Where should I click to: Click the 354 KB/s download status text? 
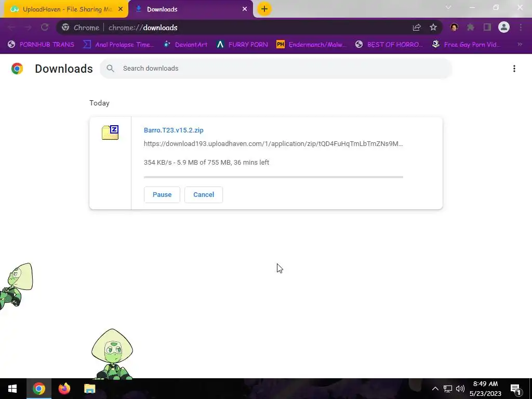click(206, 163)
